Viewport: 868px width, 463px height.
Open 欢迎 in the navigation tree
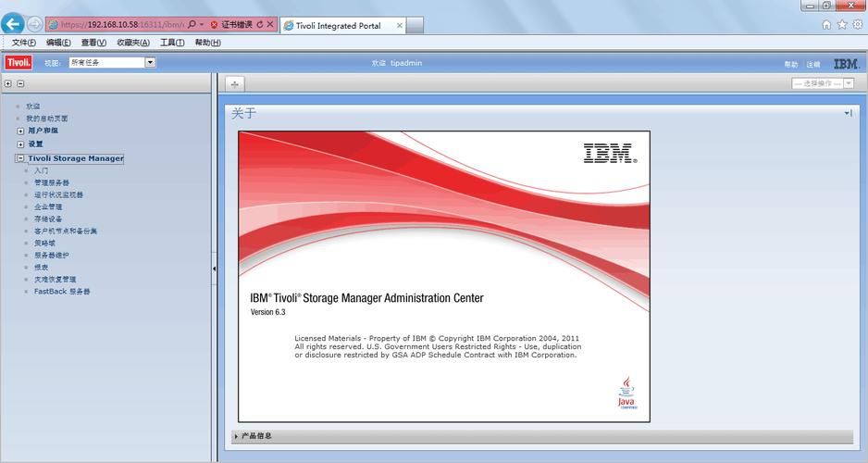tap(32, 106)
